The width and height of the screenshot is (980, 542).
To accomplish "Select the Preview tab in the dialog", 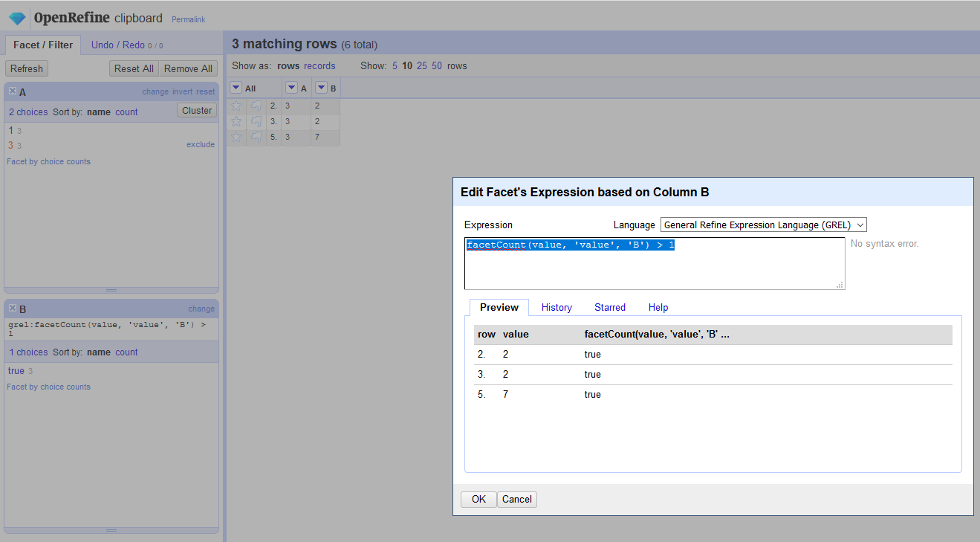I will pyautogui.click(x=499, y=307).
